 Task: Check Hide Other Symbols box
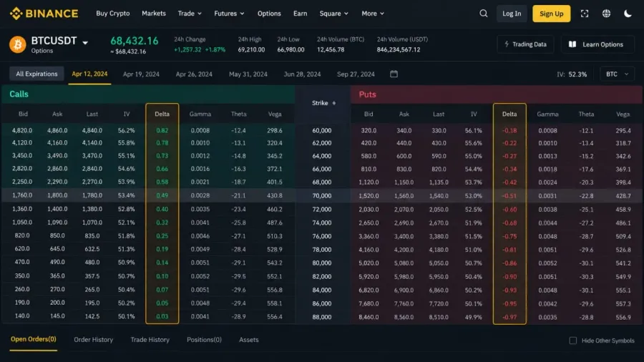point(573,341)
